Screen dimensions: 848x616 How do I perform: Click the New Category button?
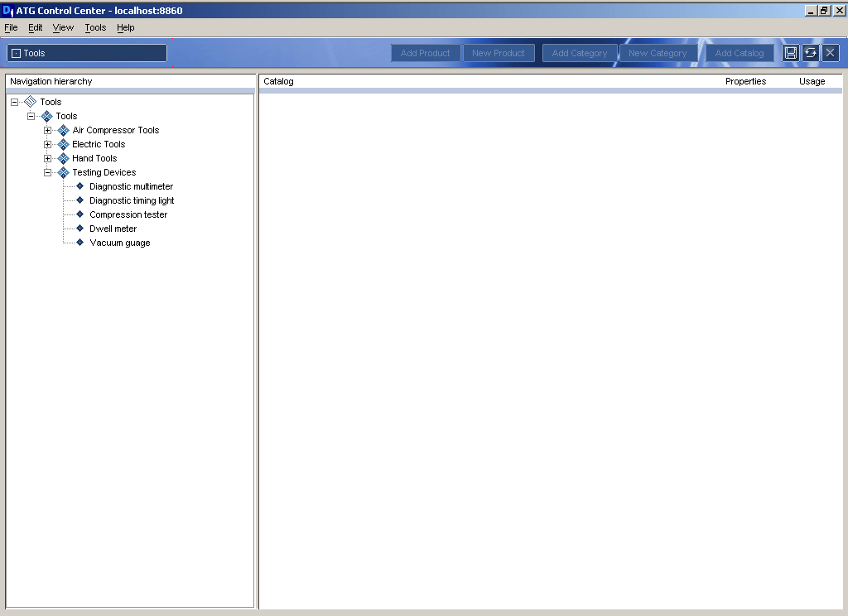click(658, 52)
